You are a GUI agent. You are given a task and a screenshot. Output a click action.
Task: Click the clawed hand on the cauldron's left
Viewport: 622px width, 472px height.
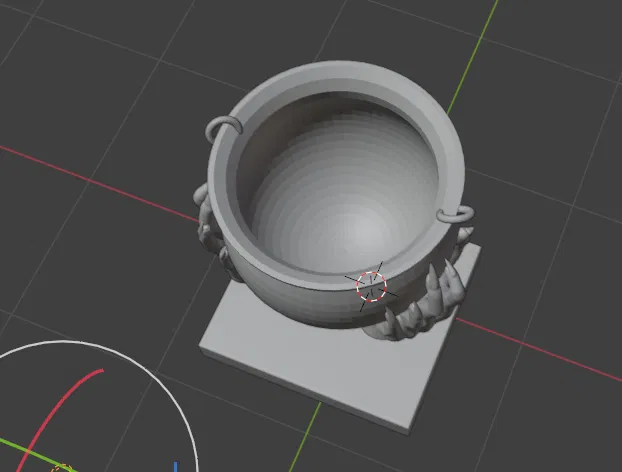click(210, 230)
